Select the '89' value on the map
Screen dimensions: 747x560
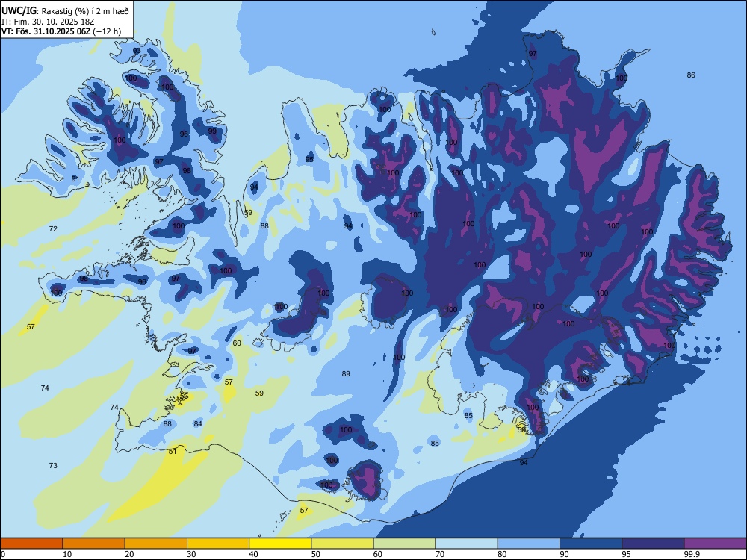pyautogui.click(x=346, y=374)
